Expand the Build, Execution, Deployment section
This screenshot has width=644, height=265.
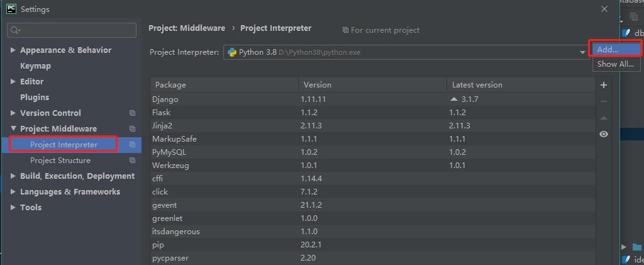point(14,176)
